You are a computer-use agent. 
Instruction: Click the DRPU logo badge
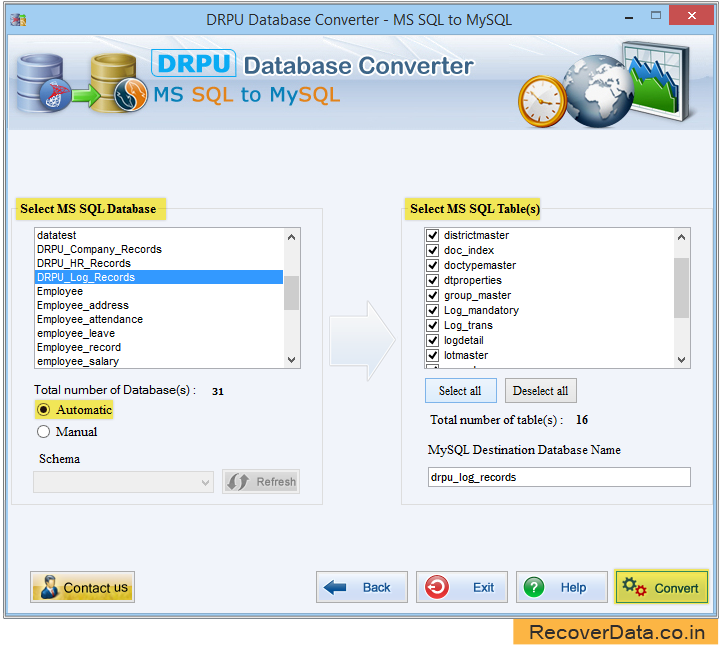(x=194, y=63)
